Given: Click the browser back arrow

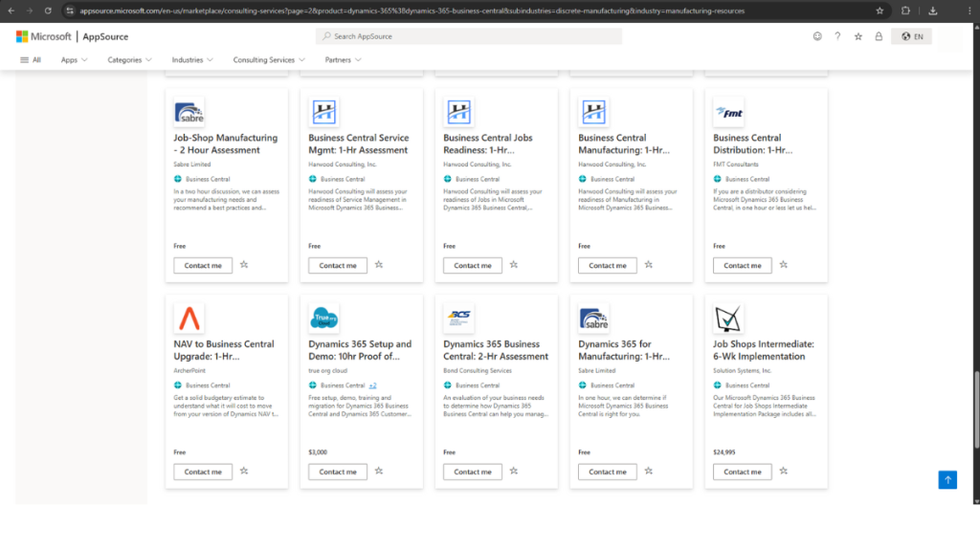Looking at the screenshot, I should click(11, 11).
